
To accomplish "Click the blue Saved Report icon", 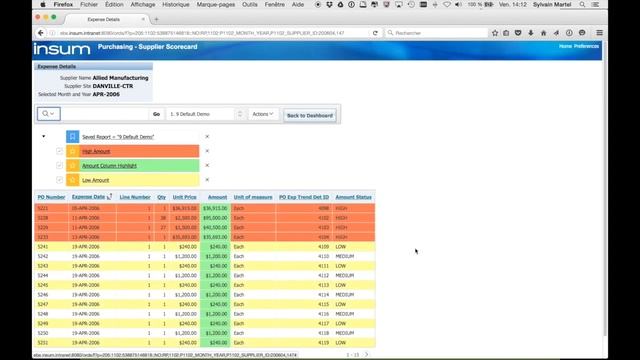I will [x=73, y=137].
